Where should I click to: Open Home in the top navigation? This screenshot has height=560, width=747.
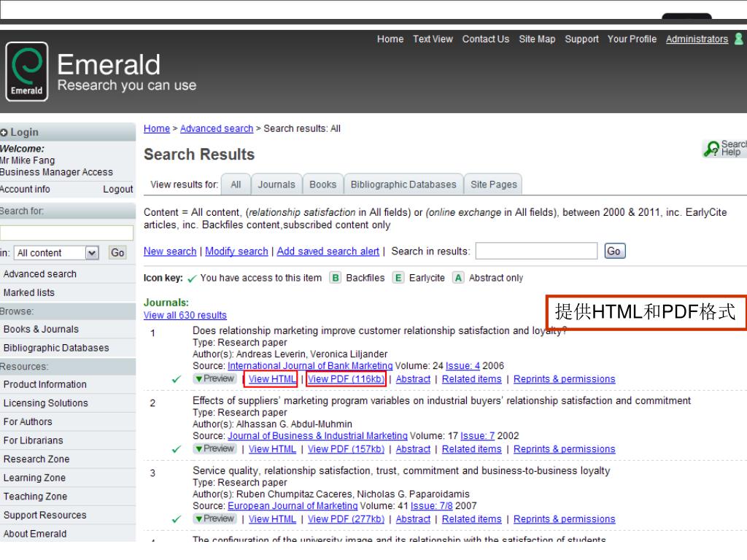point(390,39)
